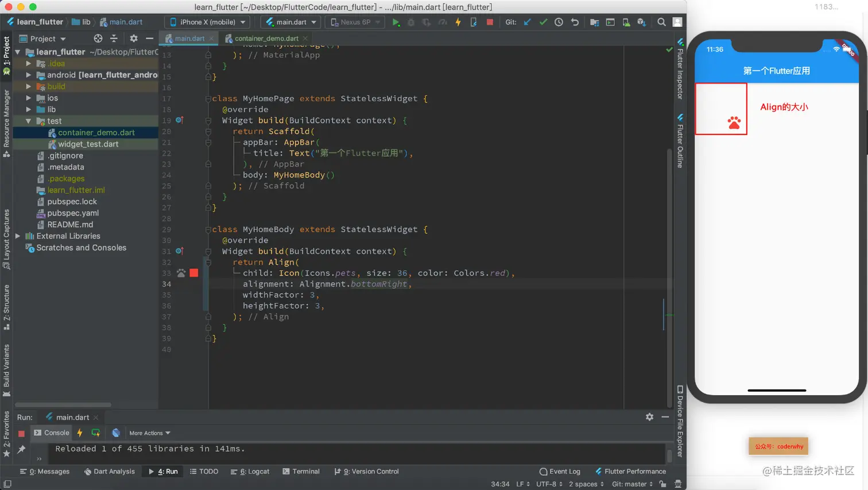
Task: Pin the Run tab with pushpin
Action: [21, 449]
